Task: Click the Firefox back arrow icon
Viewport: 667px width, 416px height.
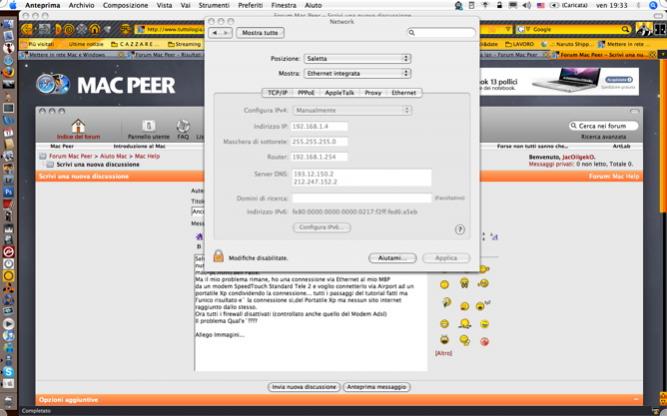Action: tap(27, 29)
